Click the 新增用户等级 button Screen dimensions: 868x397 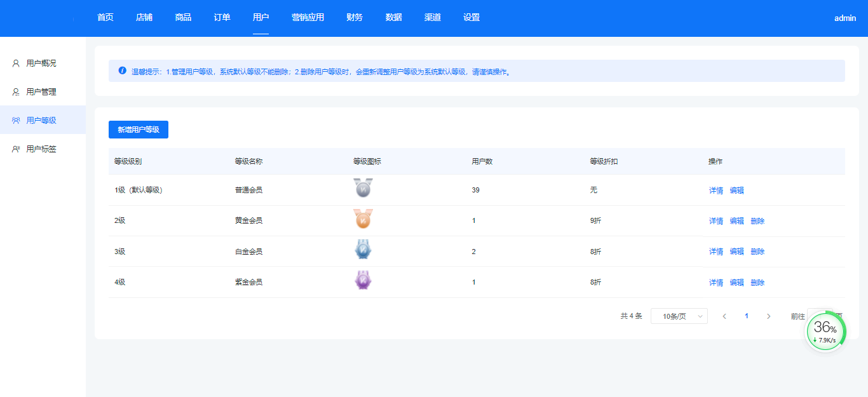(x=139, y=130)
